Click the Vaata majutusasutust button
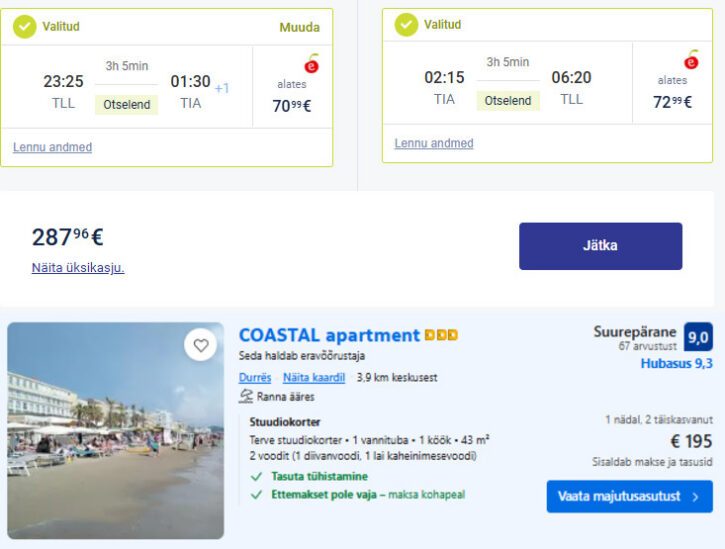725x549 pixels. tap(629, 496)
